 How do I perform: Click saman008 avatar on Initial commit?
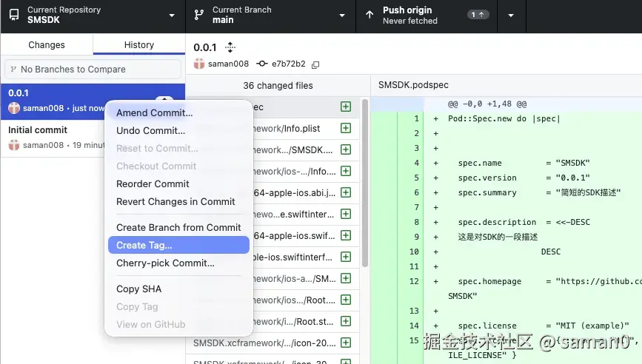[x=14, y=145]
